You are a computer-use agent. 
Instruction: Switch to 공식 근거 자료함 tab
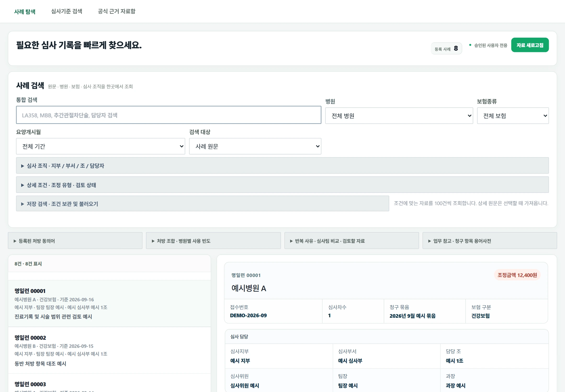tap(117, 11)
